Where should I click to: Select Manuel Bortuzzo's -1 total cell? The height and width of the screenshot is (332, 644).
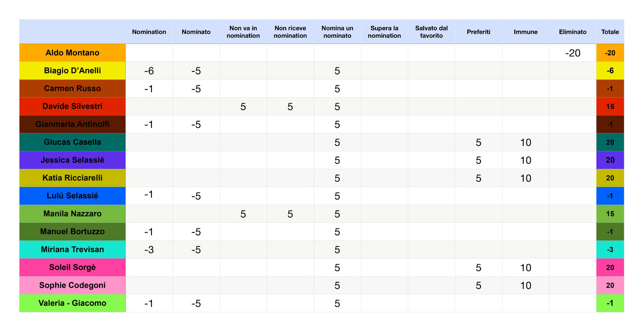point(610,232)
